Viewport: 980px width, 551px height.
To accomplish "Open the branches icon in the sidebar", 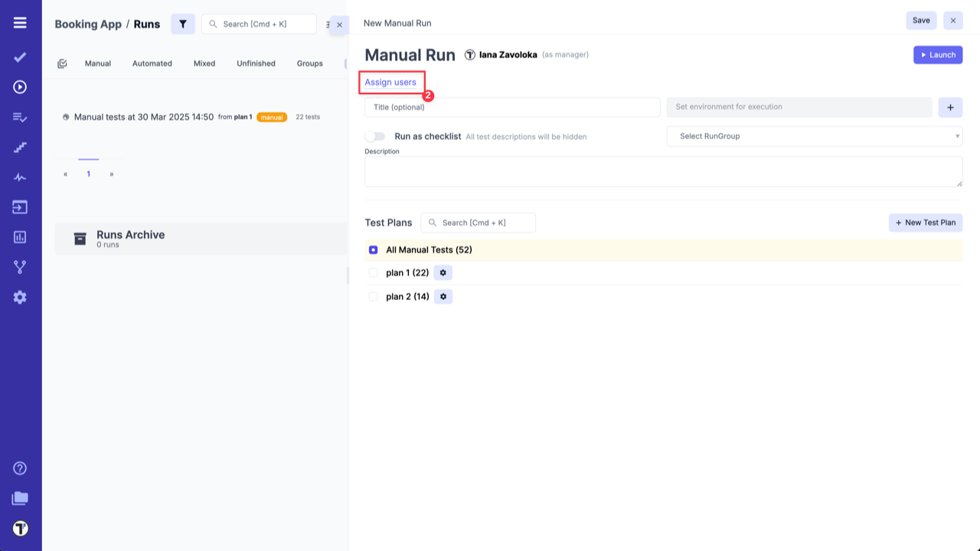I will pos(20,267).
